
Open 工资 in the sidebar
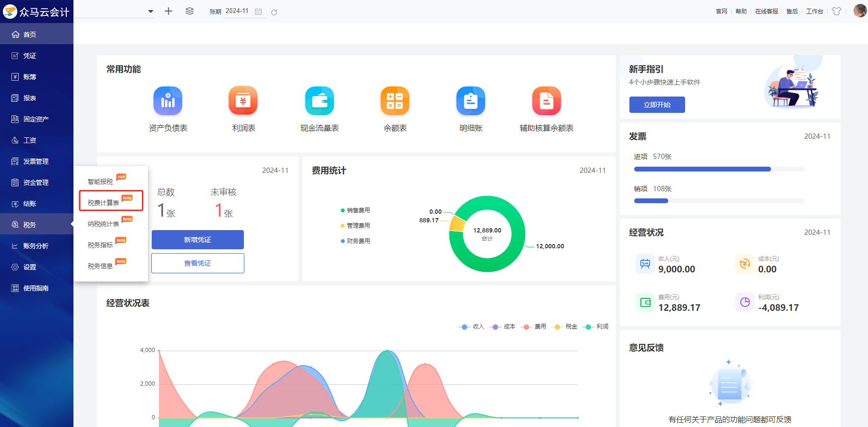36,140
